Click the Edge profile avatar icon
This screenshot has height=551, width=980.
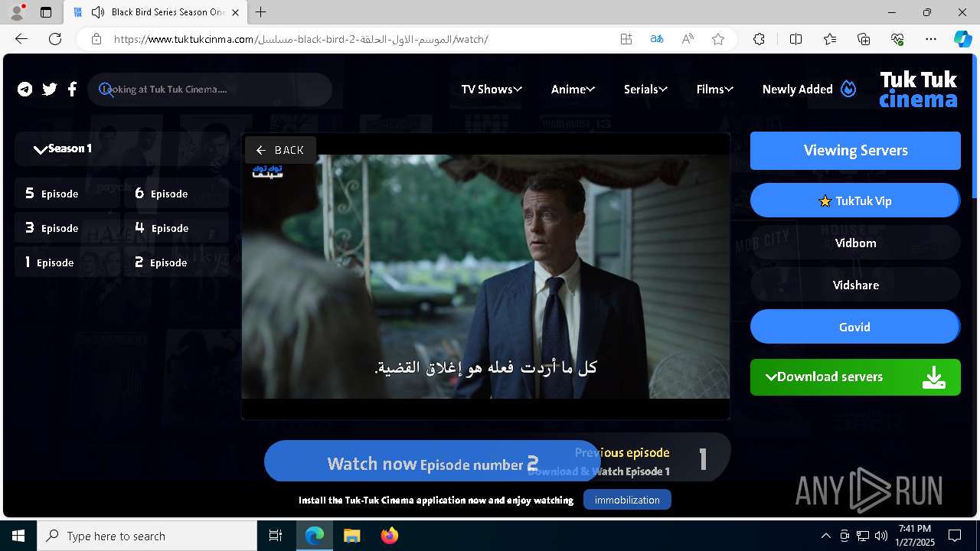click(17, 12)
